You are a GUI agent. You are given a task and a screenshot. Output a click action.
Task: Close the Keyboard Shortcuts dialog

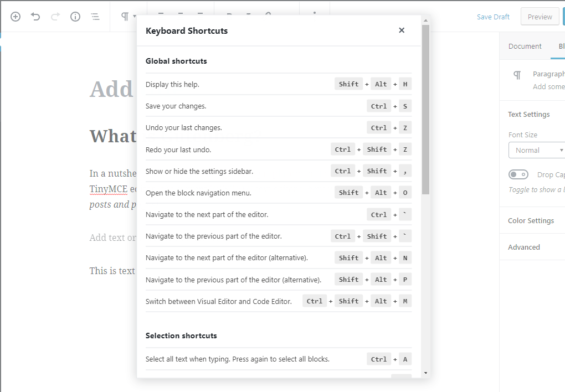[402, 30]
